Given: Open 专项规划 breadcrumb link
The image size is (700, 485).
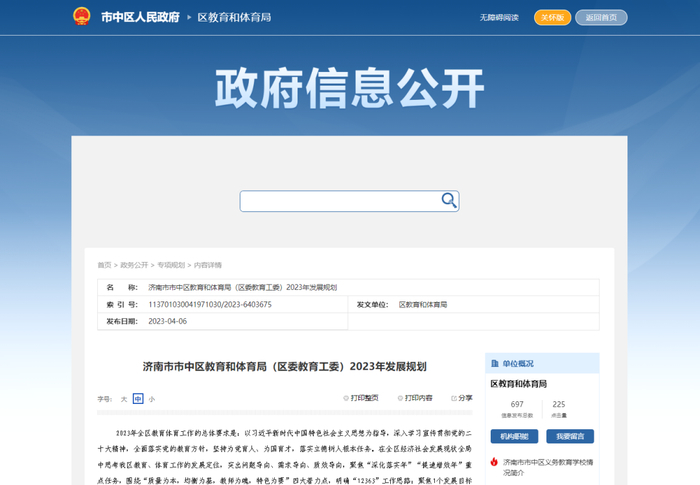Looking at the screenshot, I should click(x=171, y=265).
